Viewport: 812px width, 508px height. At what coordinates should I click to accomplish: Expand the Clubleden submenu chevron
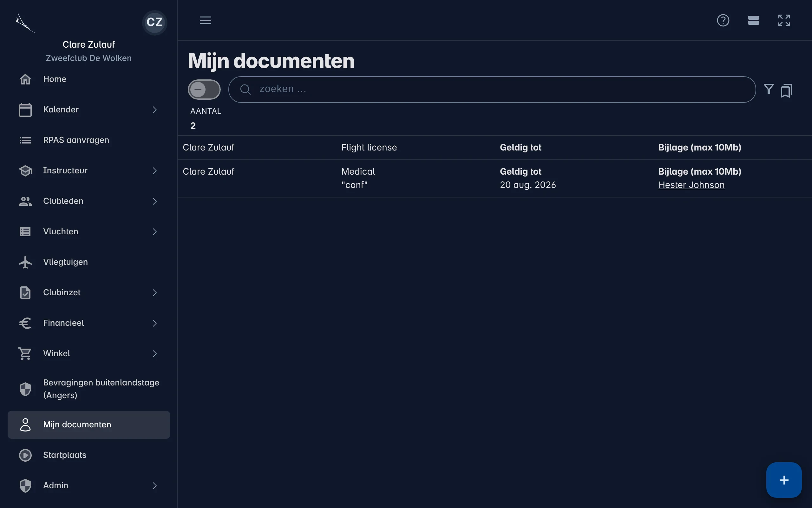[x=155, y=201]
